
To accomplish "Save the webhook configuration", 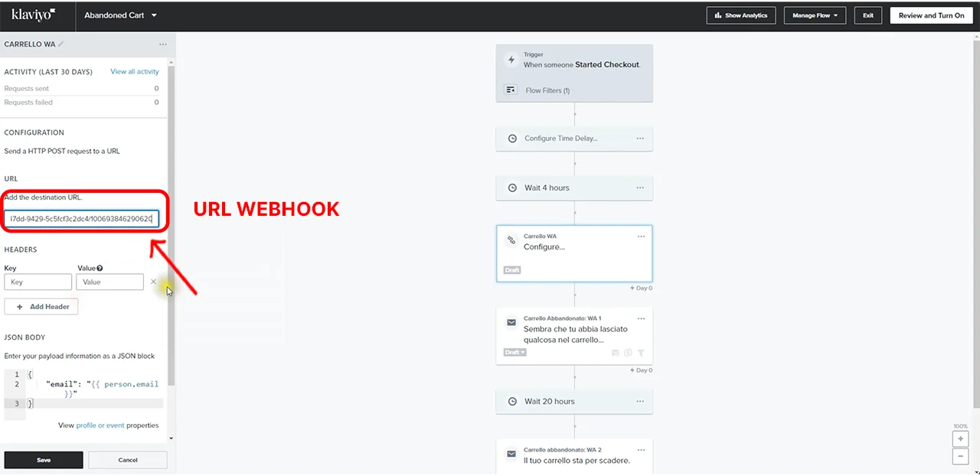I will 44,460.
